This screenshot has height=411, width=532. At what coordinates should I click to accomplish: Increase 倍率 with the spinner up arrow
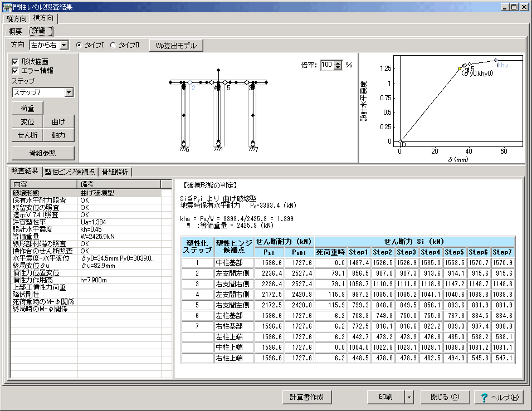click(x=338, y=63)
